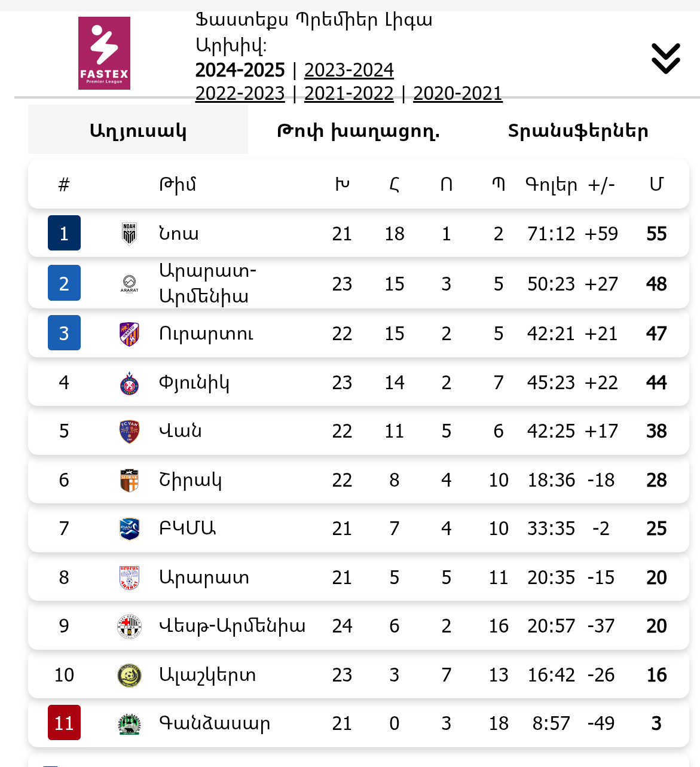
Task: Click the Վեսթ-Արմենիա team name
Action: tap(232, 626)
